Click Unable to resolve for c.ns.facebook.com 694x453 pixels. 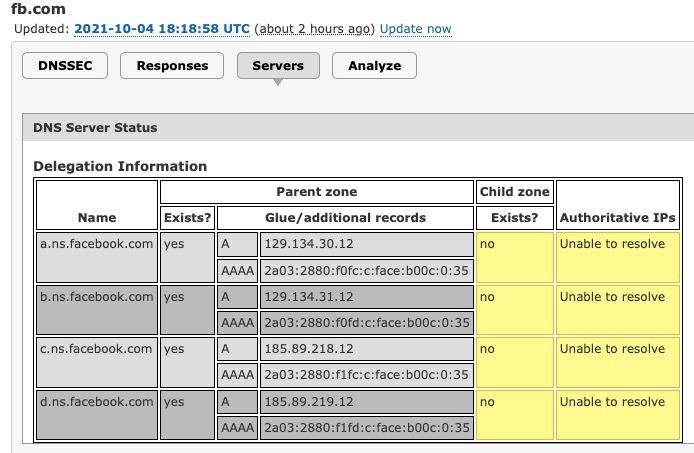pyautogui.click(x=618, y=362)
